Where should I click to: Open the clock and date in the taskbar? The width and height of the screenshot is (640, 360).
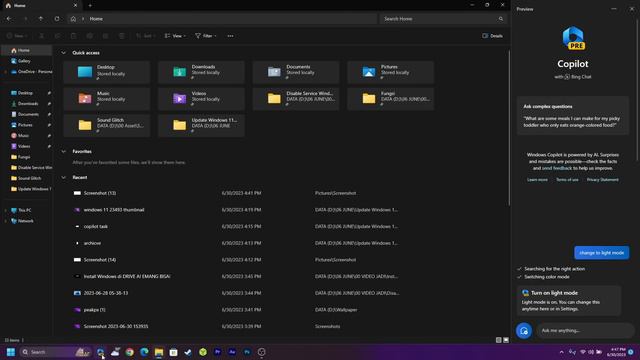click(616, 352)
